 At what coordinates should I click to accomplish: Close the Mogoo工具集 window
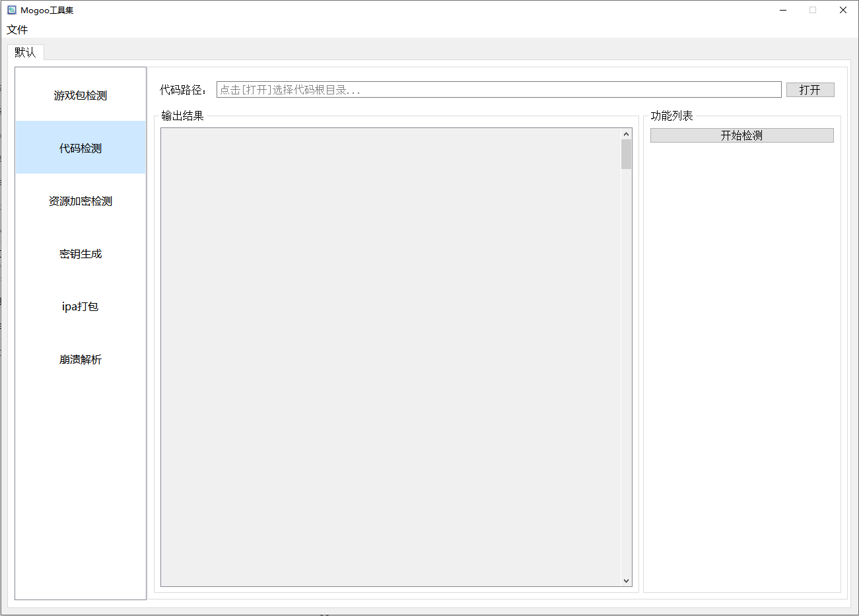click(x=843, y=10)
